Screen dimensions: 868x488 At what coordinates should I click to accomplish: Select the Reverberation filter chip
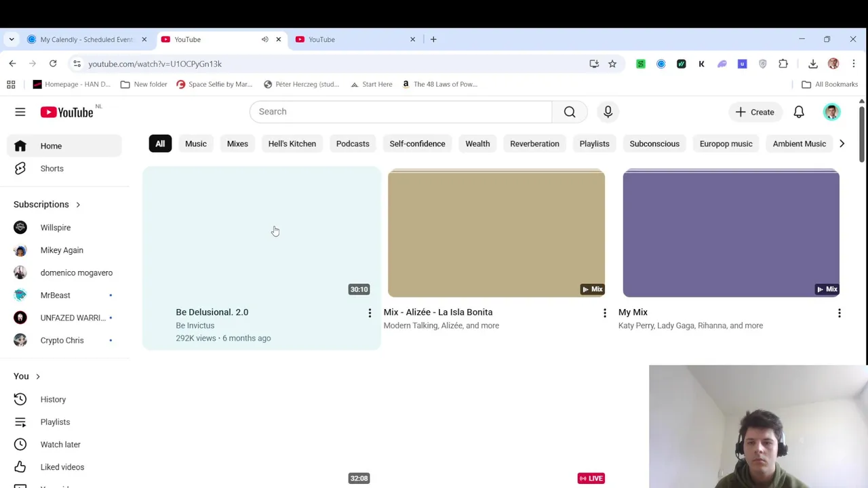(534, 144)
